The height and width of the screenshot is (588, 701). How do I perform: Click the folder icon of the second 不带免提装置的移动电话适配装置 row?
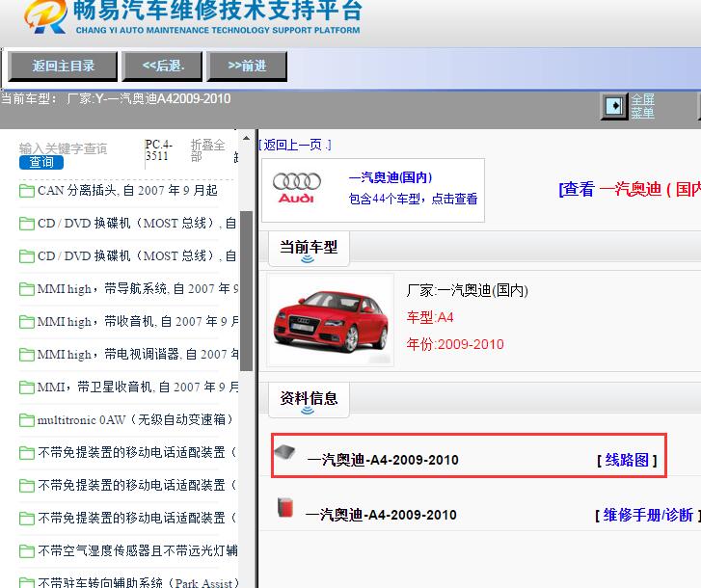point(27,485)
